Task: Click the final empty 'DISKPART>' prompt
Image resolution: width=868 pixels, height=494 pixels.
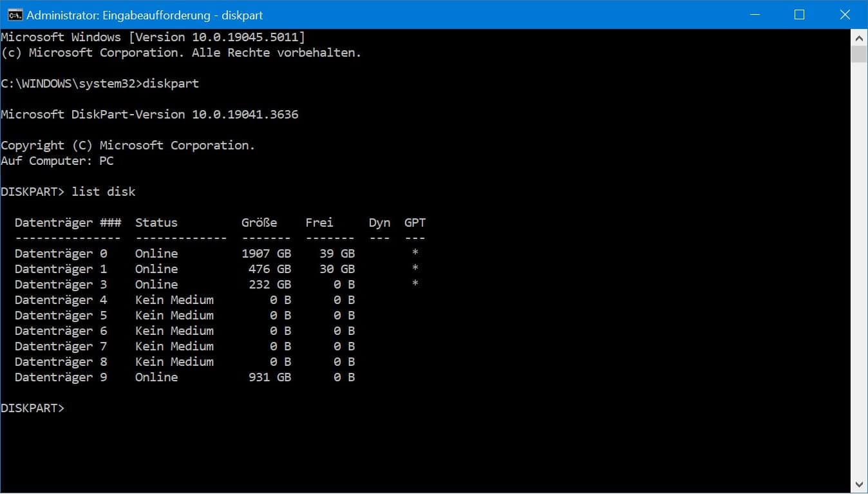Action: pos(33,408)
